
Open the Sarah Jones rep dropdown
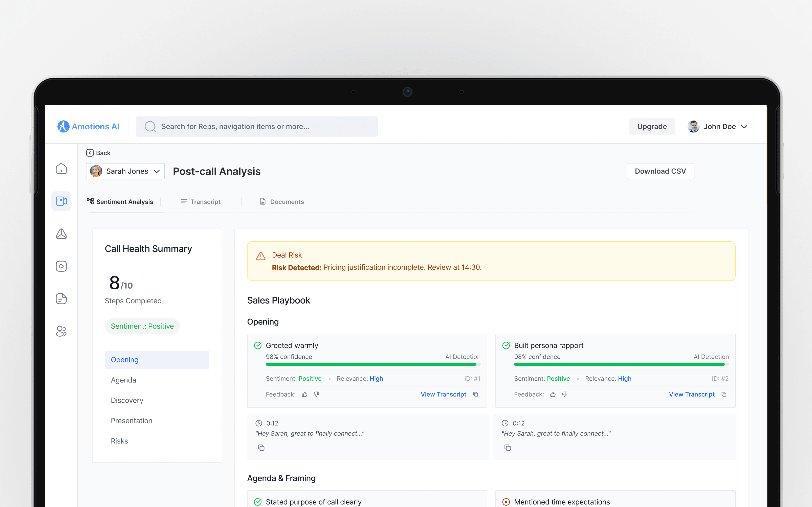125,171
